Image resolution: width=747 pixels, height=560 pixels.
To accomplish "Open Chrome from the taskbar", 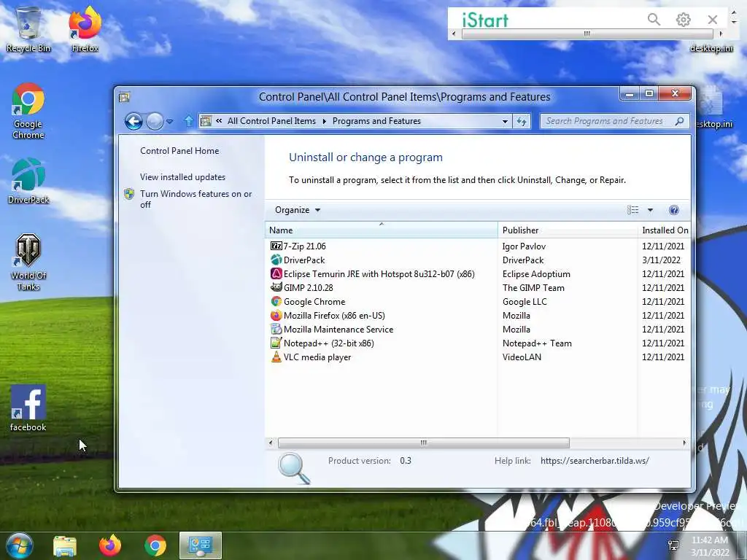I will [x=155, y=545].
